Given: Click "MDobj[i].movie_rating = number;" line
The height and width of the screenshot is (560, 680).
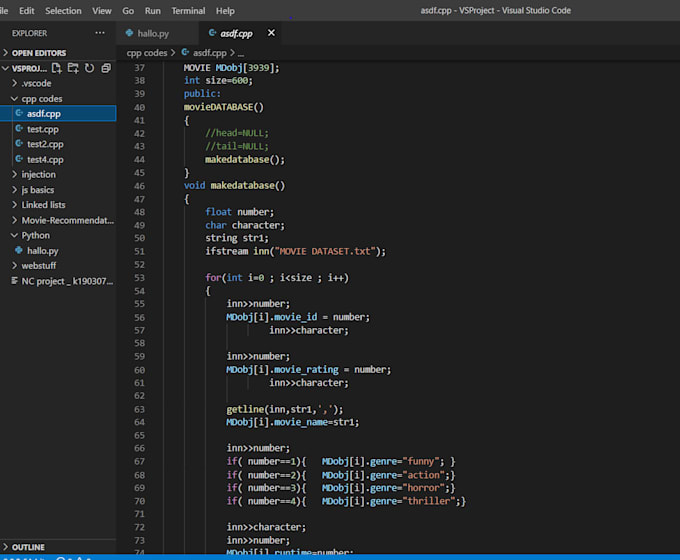Looking at the screenshot, I should (308, 370).
